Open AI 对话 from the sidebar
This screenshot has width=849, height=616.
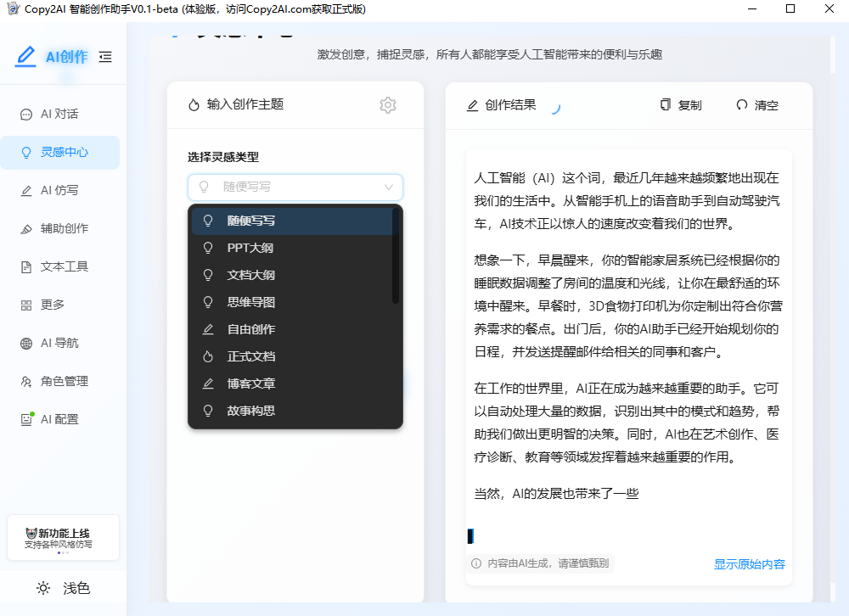(x=59, y=114)
